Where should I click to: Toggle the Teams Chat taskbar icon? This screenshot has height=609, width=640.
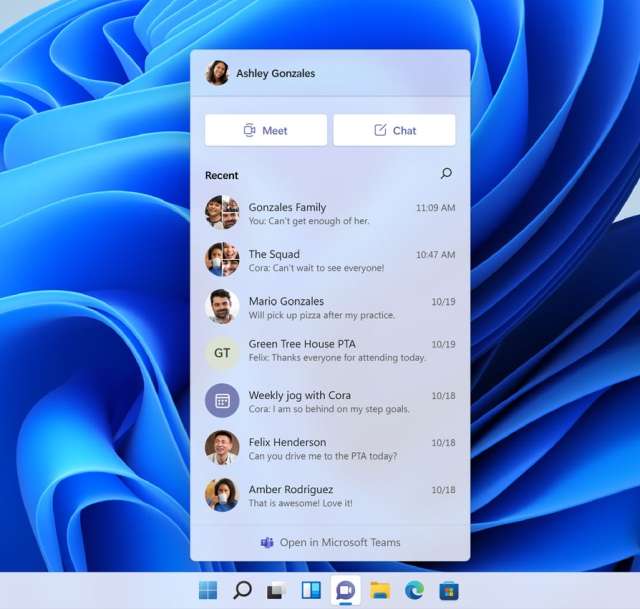[345, 591]
